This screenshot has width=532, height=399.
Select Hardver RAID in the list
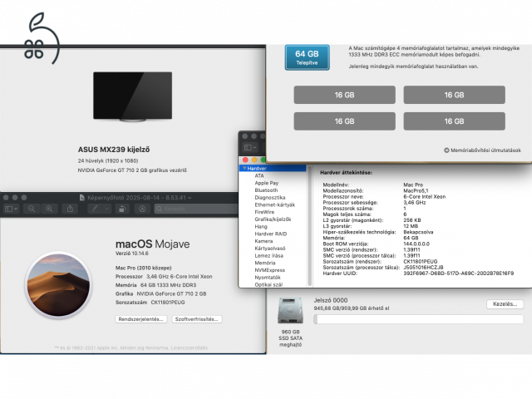(x=270, y=234)
